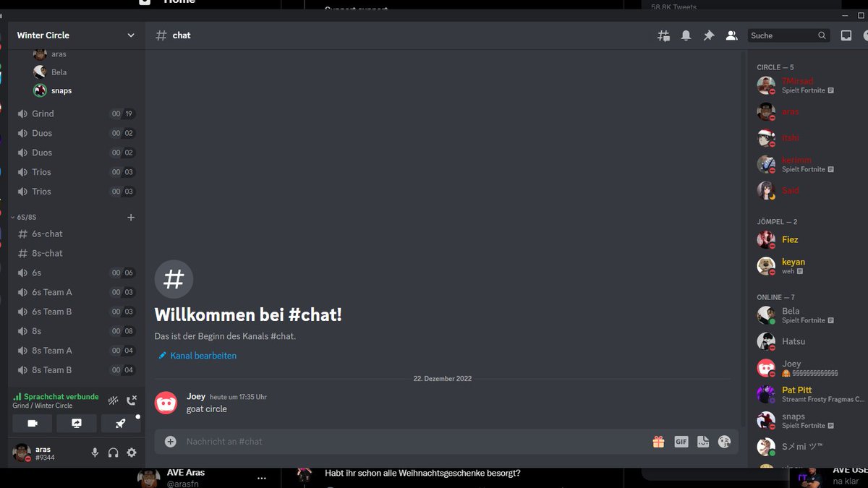Join the 6s Team A voice channel

(75, 292)
